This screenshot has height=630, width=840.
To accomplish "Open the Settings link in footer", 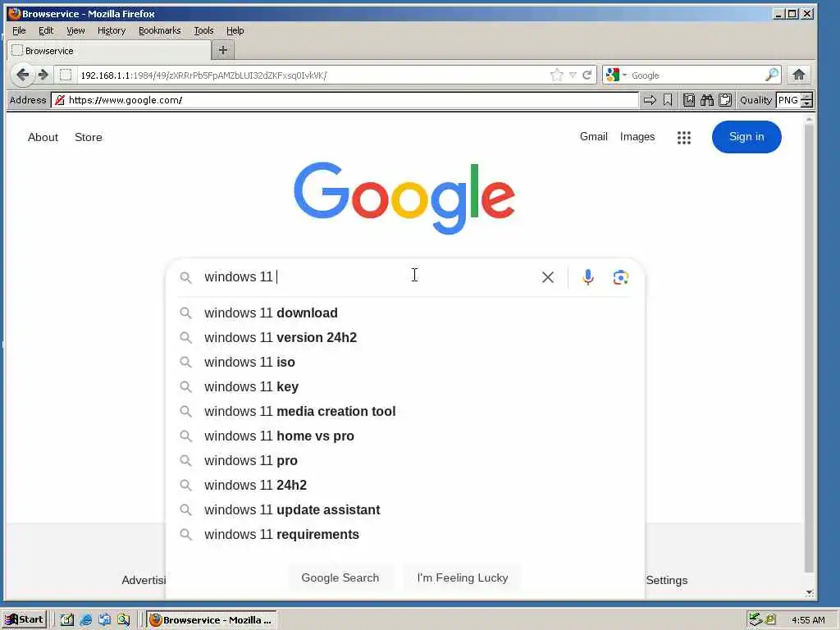I will coord(666,580).
